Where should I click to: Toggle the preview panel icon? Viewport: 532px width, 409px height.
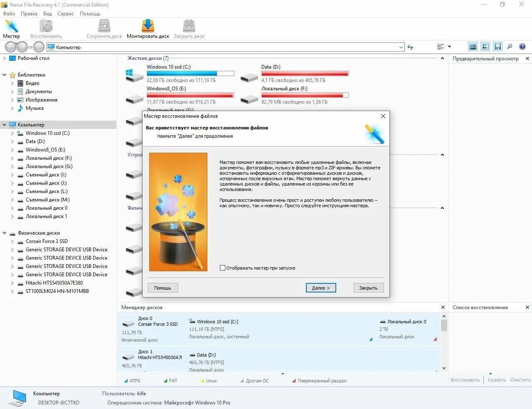[485, 47]
